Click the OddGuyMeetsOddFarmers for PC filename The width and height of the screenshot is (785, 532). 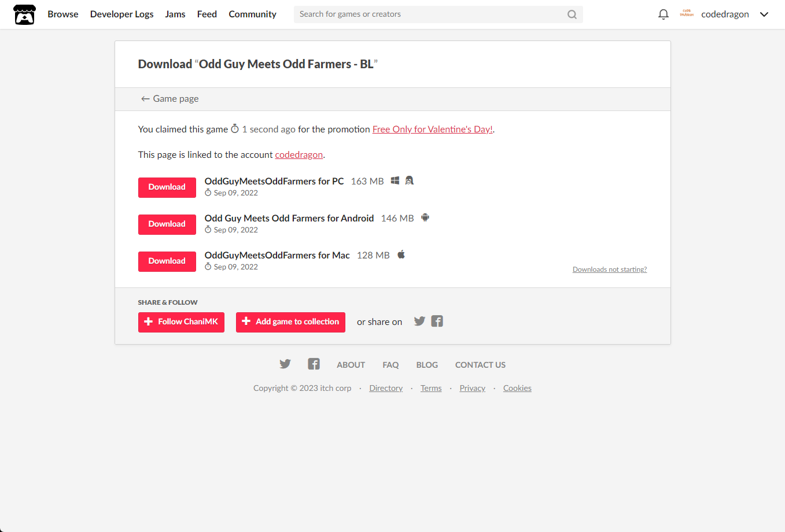pos(274,181)
